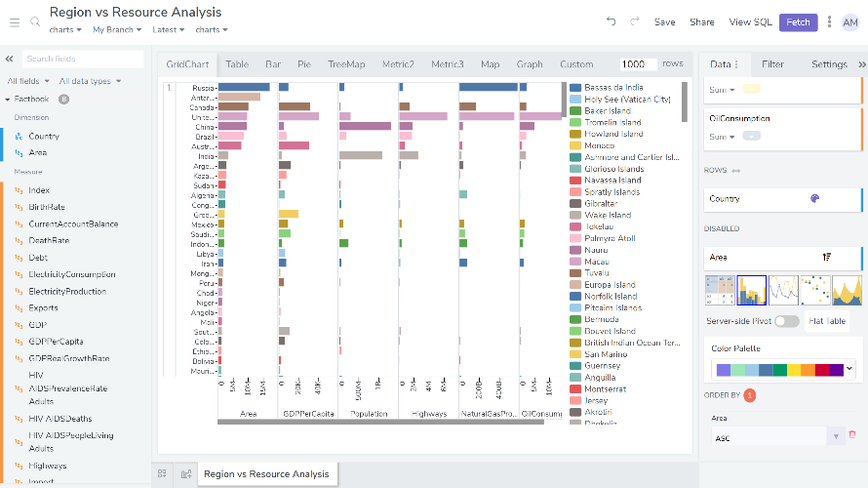Open the ASC sort order dropdown
Image resolution: width=868 pixels, height=488 pixels.
pos(835,438)
